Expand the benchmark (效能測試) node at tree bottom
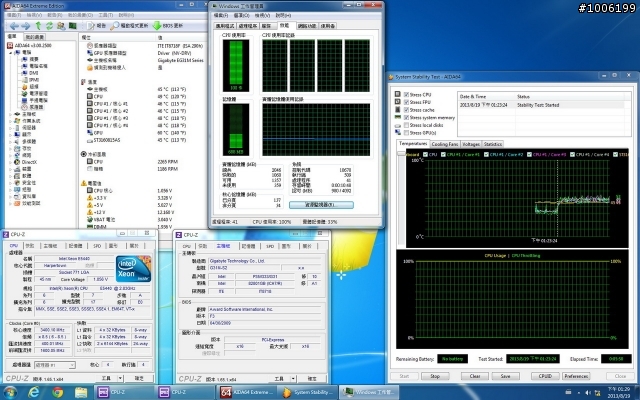640x400 pixels. pyautogui.click(x=11, y=203)
